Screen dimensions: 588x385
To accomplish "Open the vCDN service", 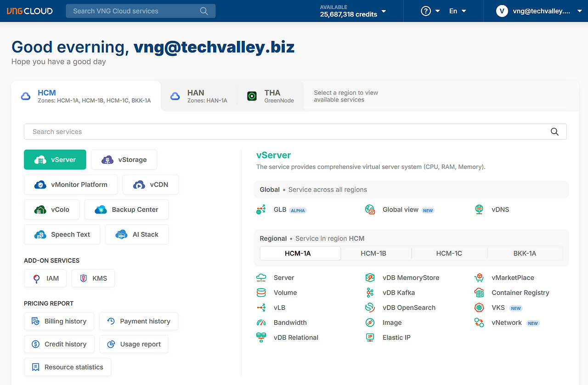I will [151, 185].
